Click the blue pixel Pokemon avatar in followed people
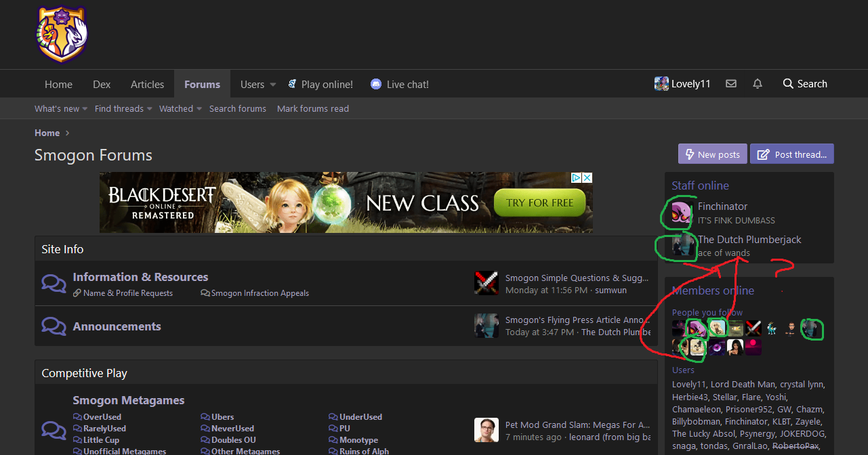The height and width of the screenshot is (455, 868). click(772, 328)
